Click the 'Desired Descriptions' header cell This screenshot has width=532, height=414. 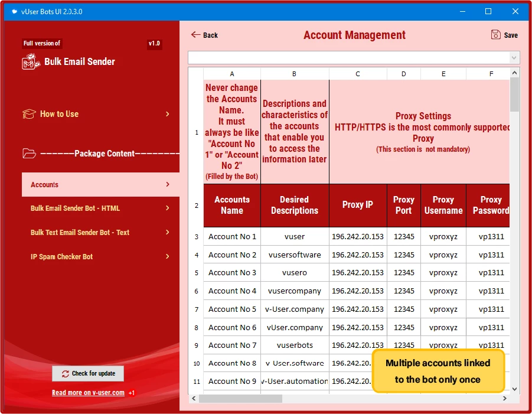(295, 206)
